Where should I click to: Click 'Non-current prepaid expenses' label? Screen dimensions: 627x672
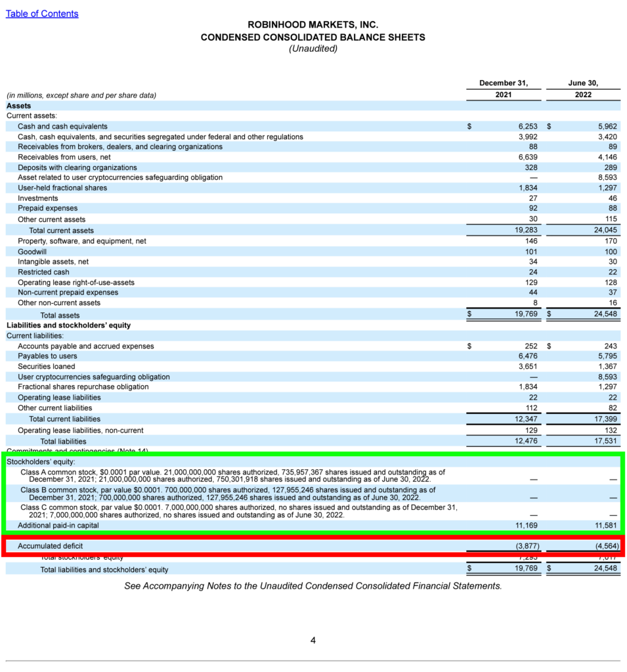click(68, 292)
